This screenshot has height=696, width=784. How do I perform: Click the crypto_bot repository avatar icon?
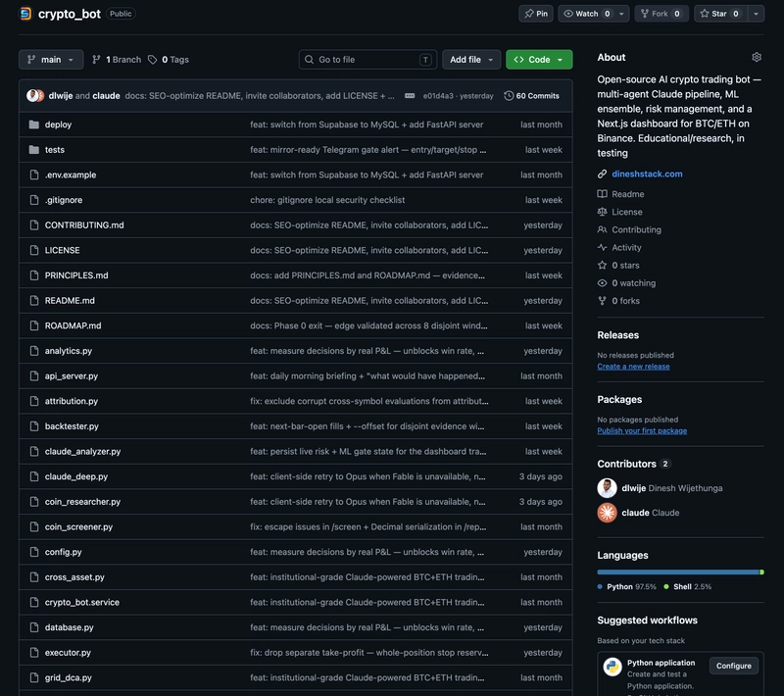coord(25,14)
